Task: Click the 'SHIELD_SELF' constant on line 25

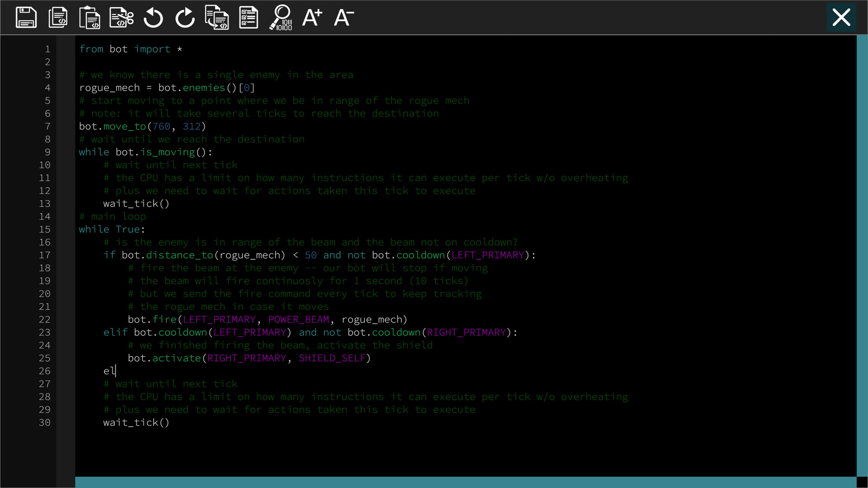Action: click(x=332, y=358)
